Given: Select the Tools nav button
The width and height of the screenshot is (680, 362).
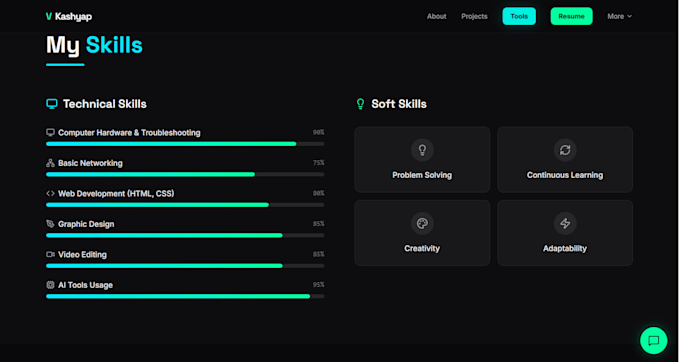Looking at the screenshot, I should tap(519, 16).
